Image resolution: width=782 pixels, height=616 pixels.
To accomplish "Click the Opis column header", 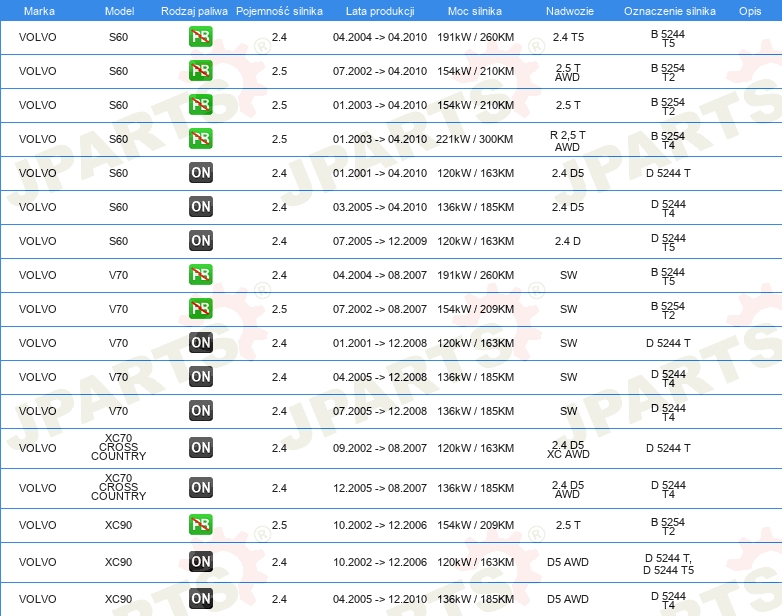I will [x=750, y=11].
